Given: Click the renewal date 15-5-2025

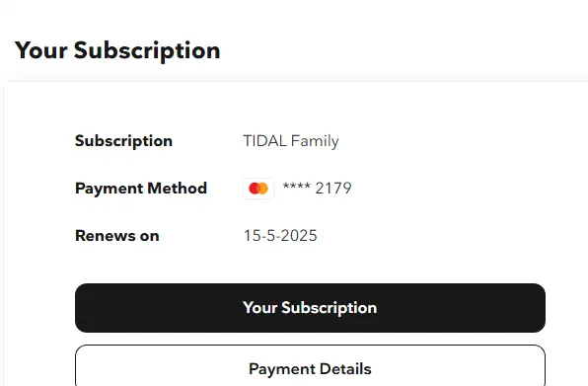Looking at the screenshot, I should [x=280, y=236].
